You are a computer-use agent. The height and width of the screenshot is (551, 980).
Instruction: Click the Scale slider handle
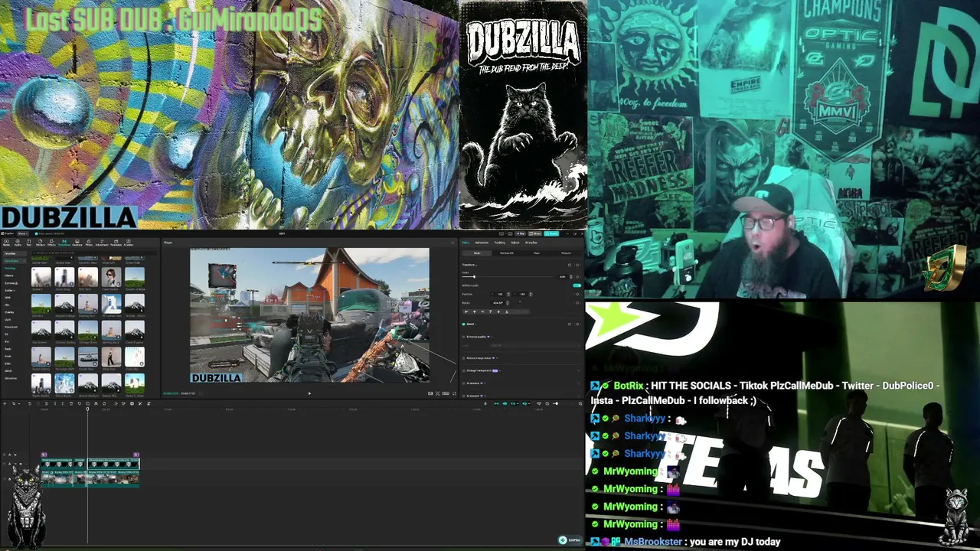(474, 276)
